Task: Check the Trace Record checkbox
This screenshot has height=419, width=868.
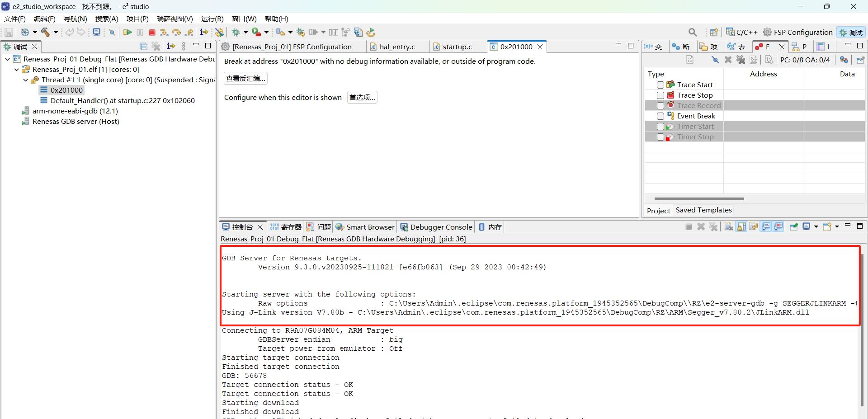Action: coord(660,106)
